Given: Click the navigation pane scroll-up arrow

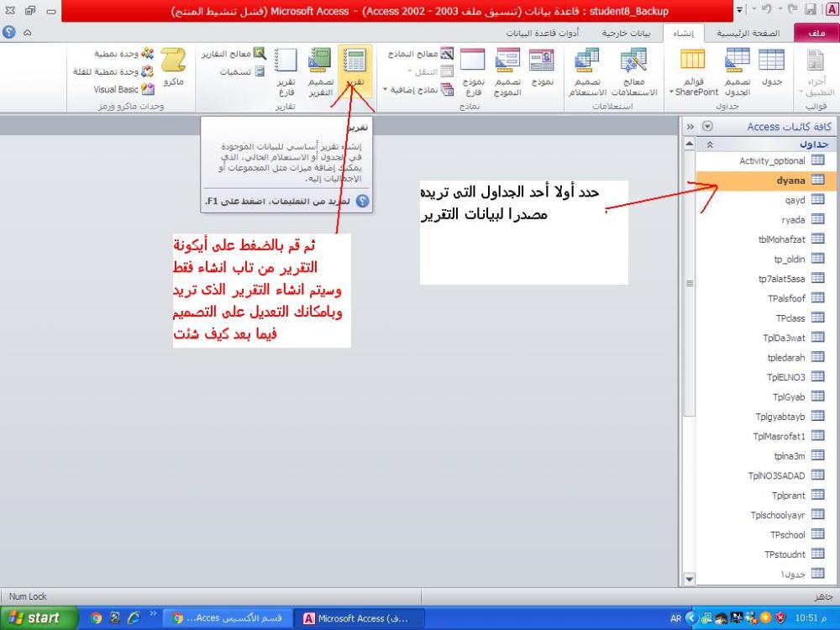Looking at the screenshot, I should click(690, 144).
